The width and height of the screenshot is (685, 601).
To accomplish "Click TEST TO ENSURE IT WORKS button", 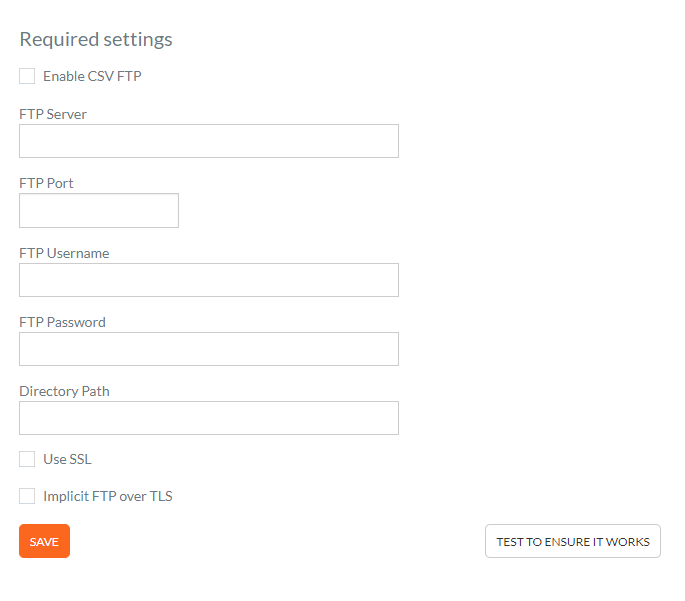I will coord(573,541).
